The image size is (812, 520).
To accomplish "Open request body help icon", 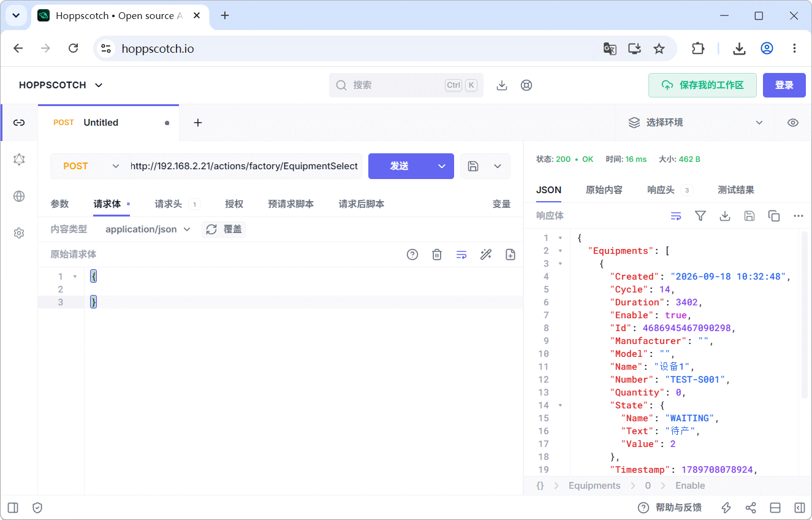I will pos(412,254).
